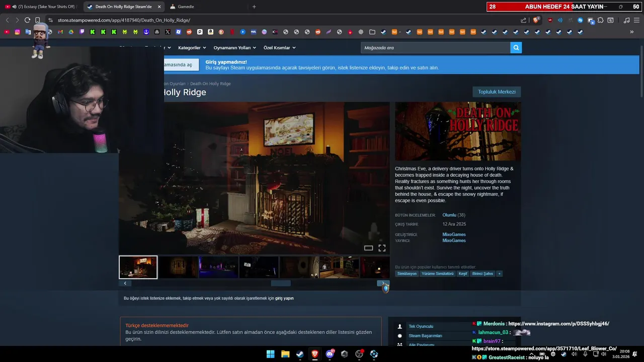
Task: Mute the Ecstasy tab with its speaker icon
Action: tap(14, 7)
